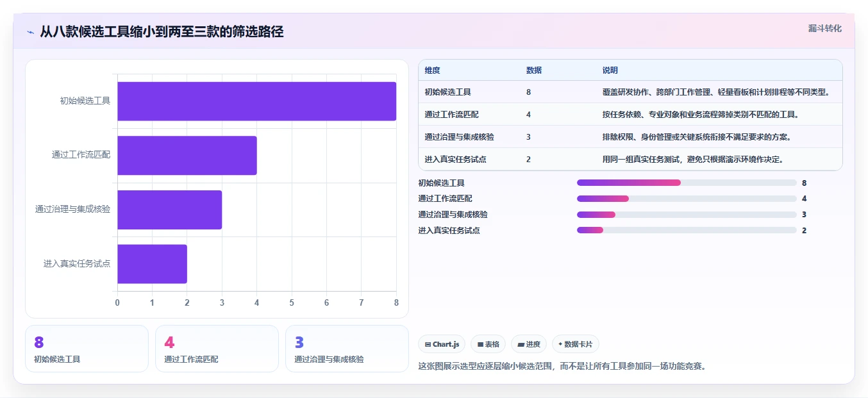Click the stat card with value 3
This screenshot has width=868, height=398.
click(x=347, y=349)
